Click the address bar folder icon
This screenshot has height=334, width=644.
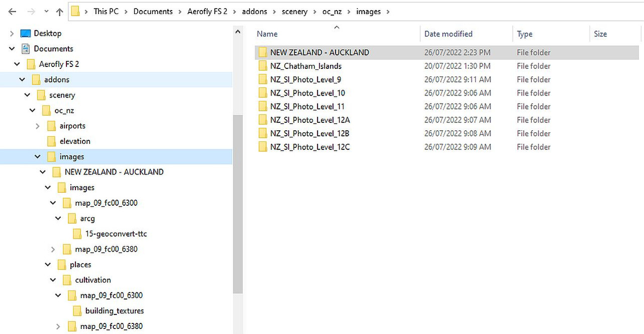pyautogui.click(x=75, y=11)
